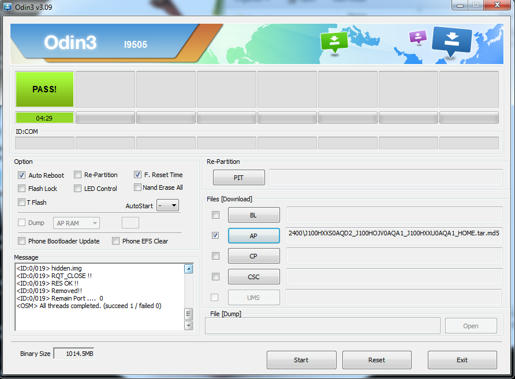The image size is (515, 379).
Task: Click the 'Remain Port .... 0' log line
Action: click(x=60, y=298)
